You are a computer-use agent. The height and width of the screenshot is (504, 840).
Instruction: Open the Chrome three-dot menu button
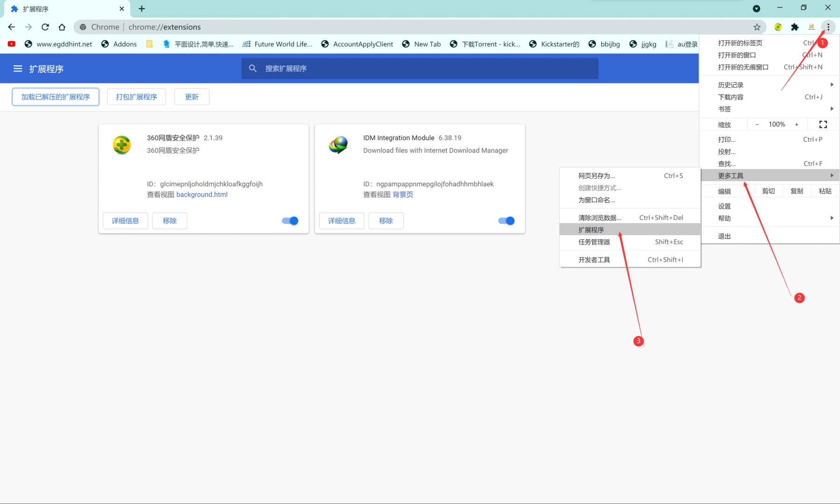tap(828, 27)
